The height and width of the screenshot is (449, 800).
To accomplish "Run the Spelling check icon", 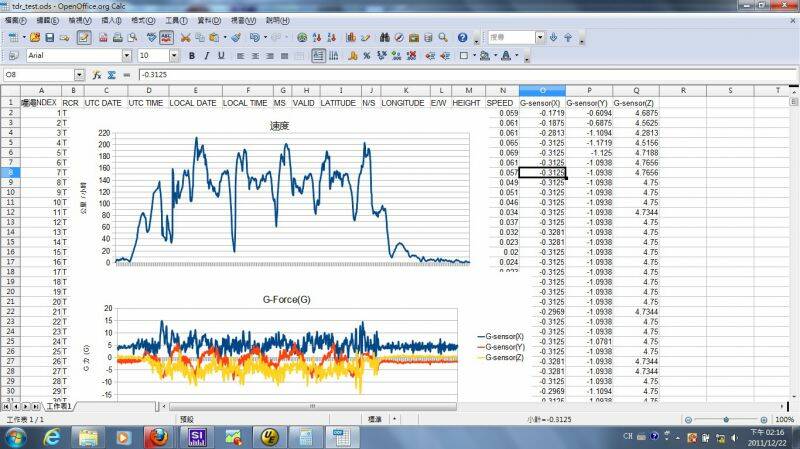I will tap(152, 38).
